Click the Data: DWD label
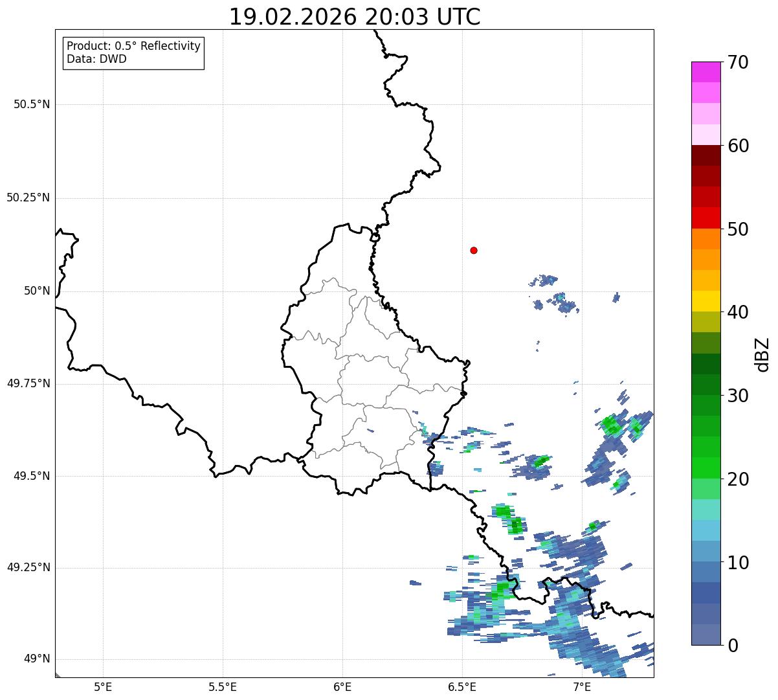This screenshot has width=778, height=700. [96, 60]
